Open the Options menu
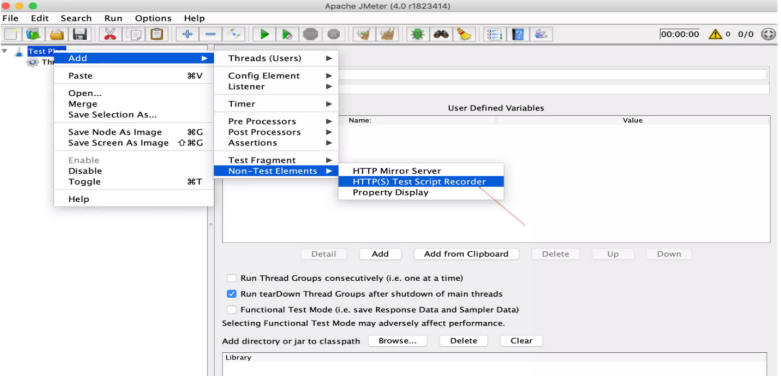Screen dimensions: 781x376 [153, 18]
